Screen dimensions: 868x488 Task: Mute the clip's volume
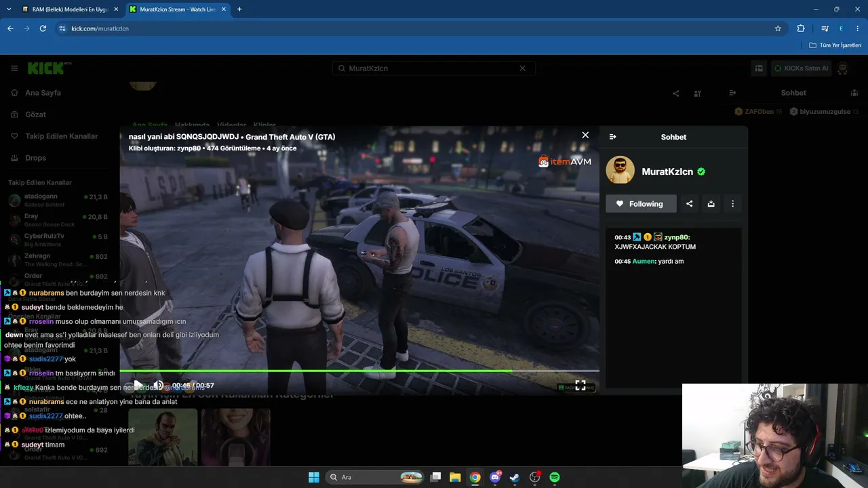click(157, 385)
